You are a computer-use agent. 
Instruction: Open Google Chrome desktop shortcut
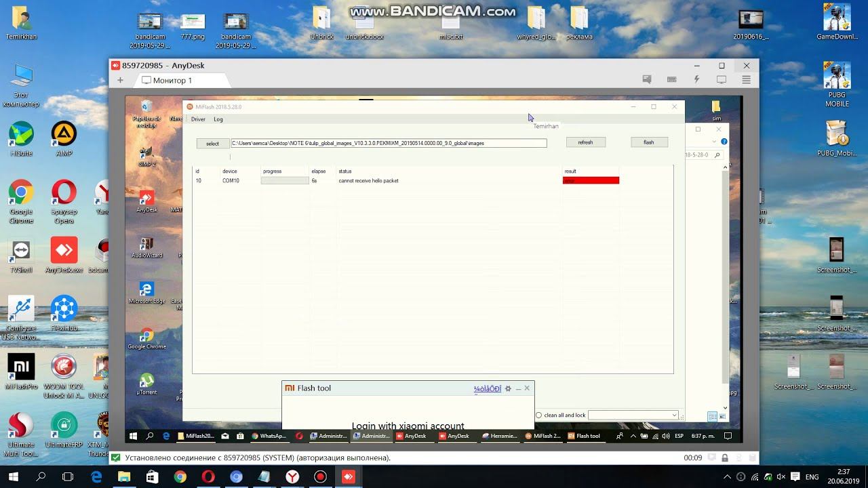pos(21,201)
